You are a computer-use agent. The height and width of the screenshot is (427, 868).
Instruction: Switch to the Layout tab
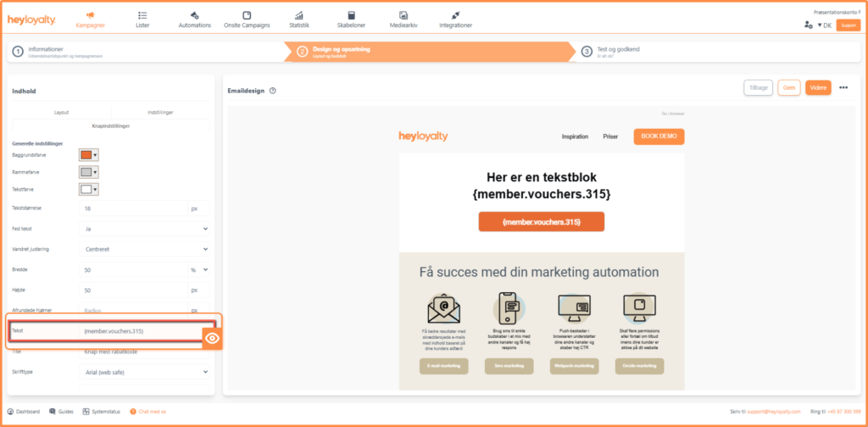coord(61,112)
